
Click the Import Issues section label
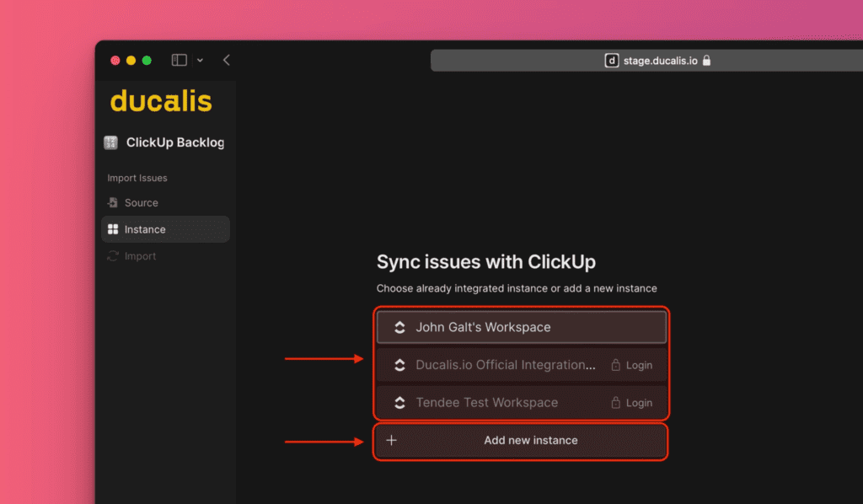click(x=137, y=178)
